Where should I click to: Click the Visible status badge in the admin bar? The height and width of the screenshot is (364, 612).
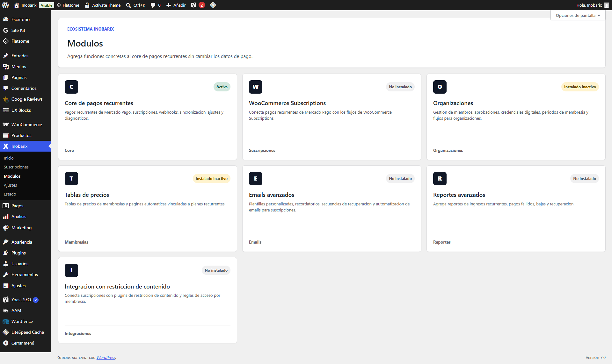47,5
